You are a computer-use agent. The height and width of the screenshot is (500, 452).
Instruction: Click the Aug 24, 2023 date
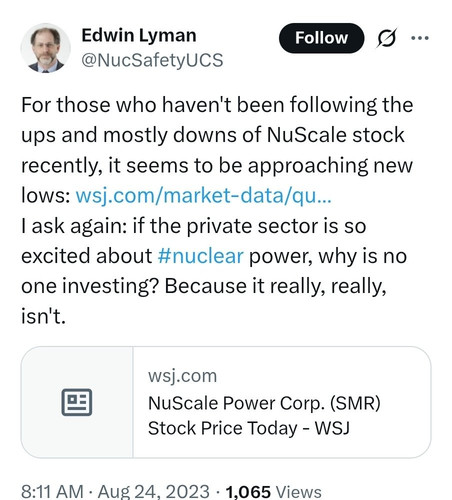pos(154,492)
